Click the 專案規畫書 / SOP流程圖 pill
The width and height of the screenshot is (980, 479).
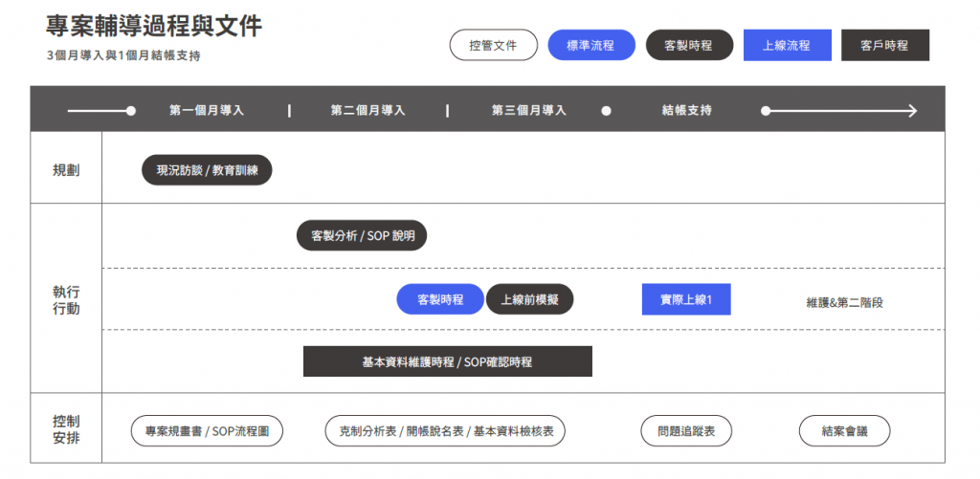click(x=207, y=431)
